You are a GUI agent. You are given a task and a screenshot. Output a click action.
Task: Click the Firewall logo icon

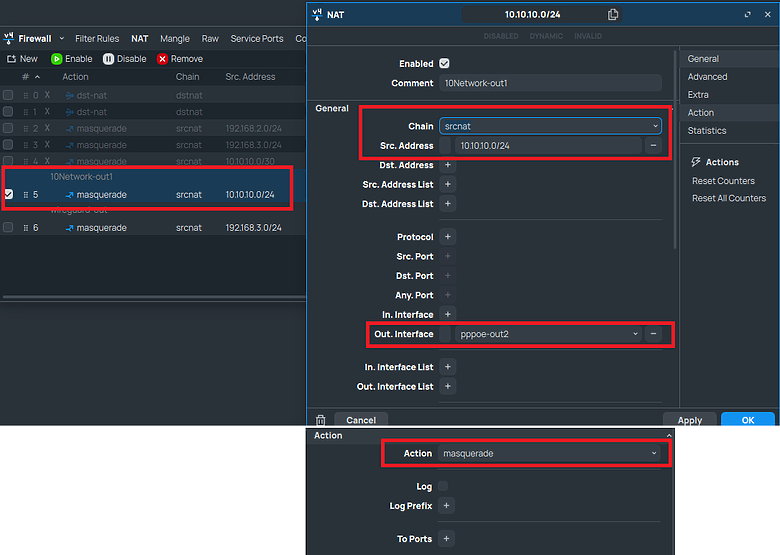click(x=8, y=38)
